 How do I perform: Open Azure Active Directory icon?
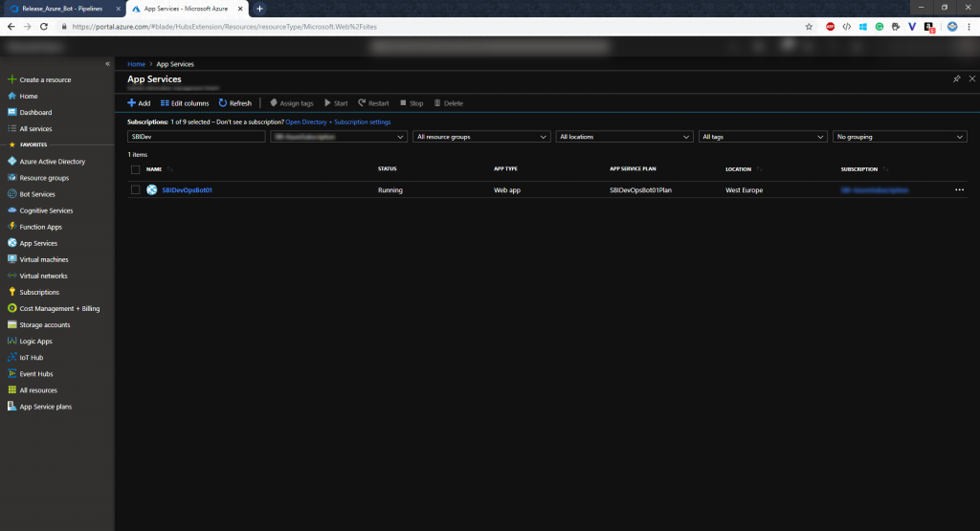pyautogui.click(x=11, y=161)
